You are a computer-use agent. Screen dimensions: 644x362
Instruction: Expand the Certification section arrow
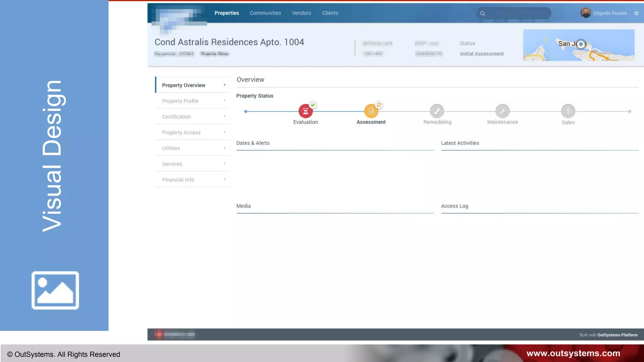(225, 116)
